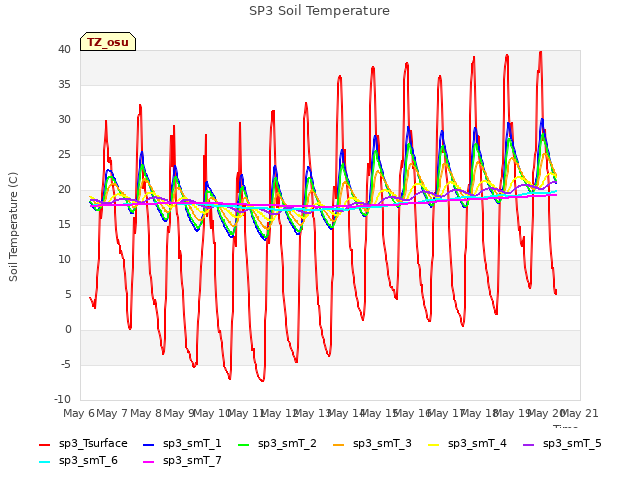Viewport: 640px width, 480px height.
Task: Click the -10 y-axis tick label
Action: coord(62,399)
